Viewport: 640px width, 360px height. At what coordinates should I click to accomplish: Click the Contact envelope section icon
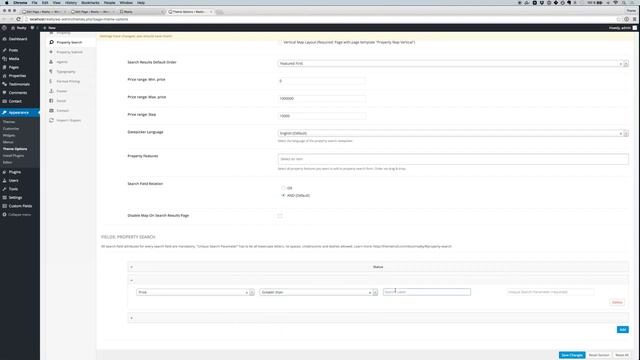(51, 111)
